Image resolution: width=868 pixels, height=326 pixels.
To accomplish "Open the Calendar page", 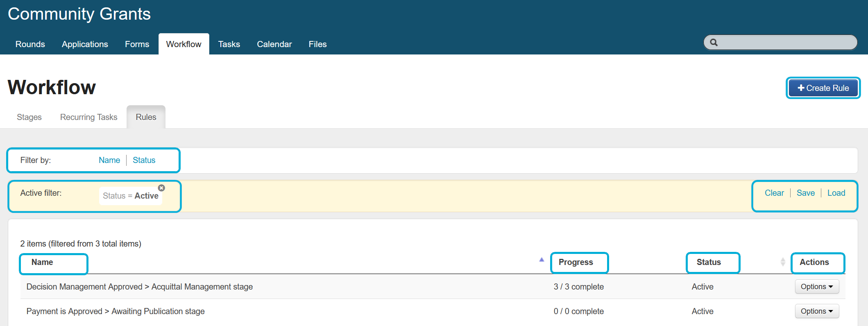I will click(x=274, y=44).
